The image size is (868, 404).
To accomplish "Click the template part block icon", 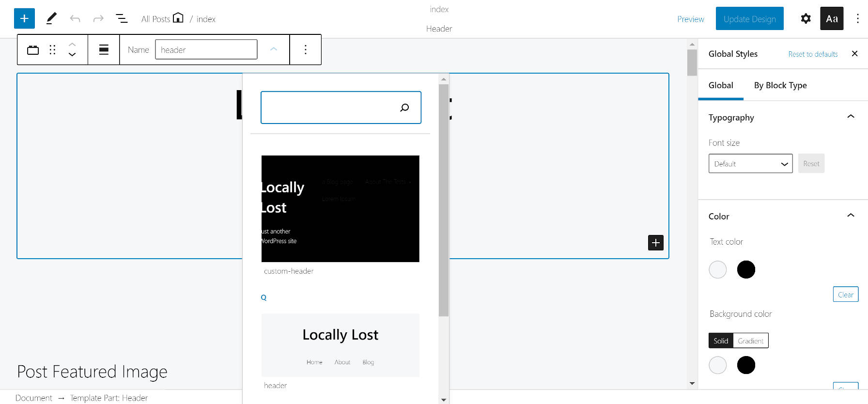I will 33,50.
